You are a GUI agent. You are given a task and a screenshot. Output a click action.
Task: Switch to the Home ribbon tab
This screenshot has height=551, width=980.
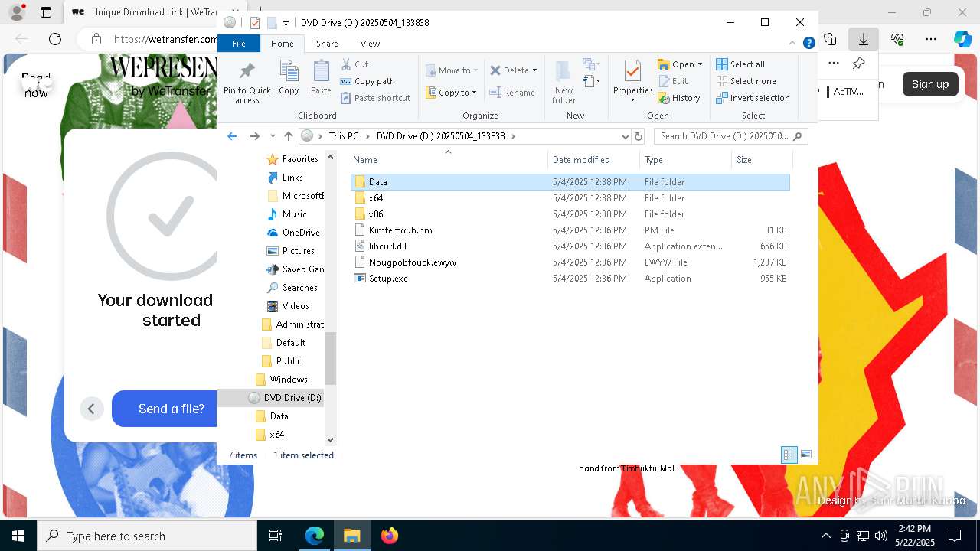pos(282,44)
